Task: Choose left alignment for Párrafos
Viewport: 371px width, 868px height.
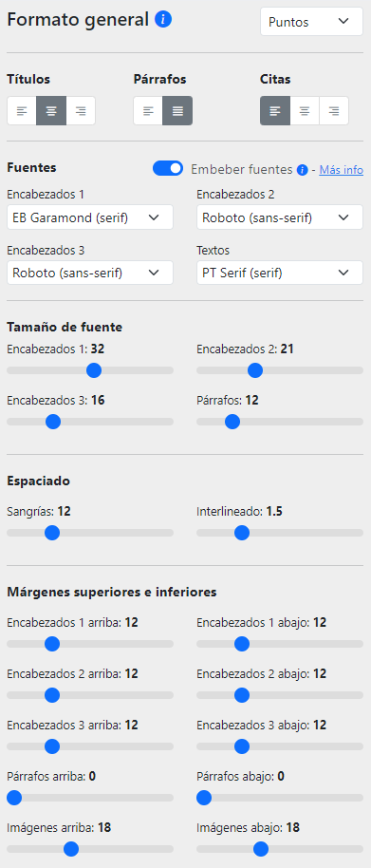Action: (148, 111)
